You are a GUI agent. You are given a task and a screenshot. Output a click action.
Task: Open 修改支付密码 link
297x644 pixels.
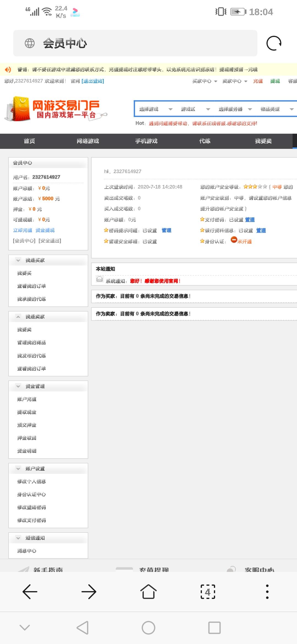(31, 520)
